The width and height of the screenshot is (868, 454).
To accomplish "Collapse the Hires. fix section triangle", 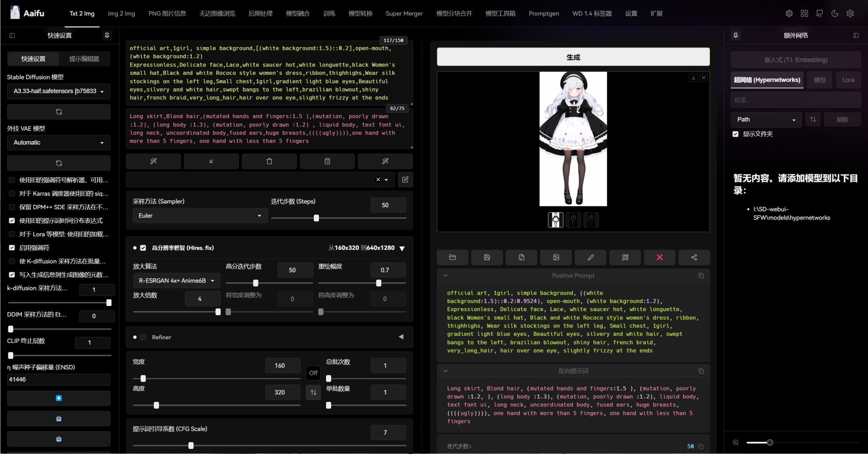I will coord(402,248).
